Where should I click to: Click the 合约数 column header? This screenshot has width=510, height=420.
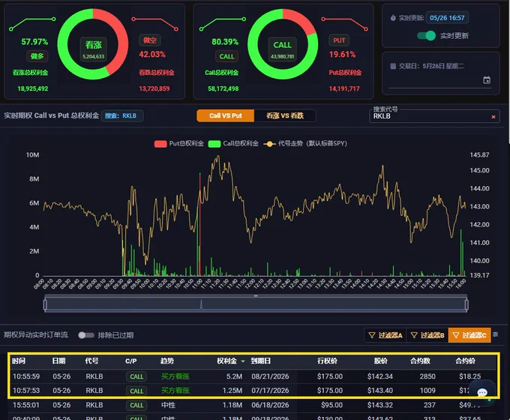[x=420, y=361]
